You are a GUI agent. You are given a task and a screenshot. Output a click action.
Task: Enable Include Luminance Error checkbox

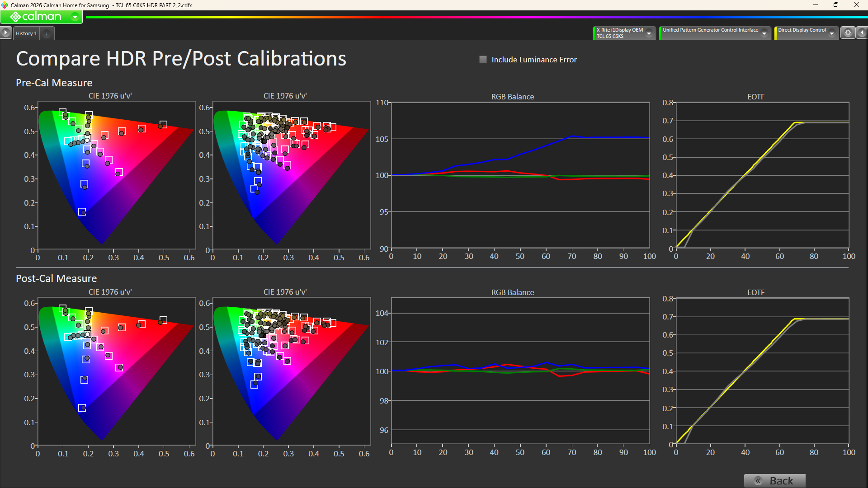coord(483,60)
